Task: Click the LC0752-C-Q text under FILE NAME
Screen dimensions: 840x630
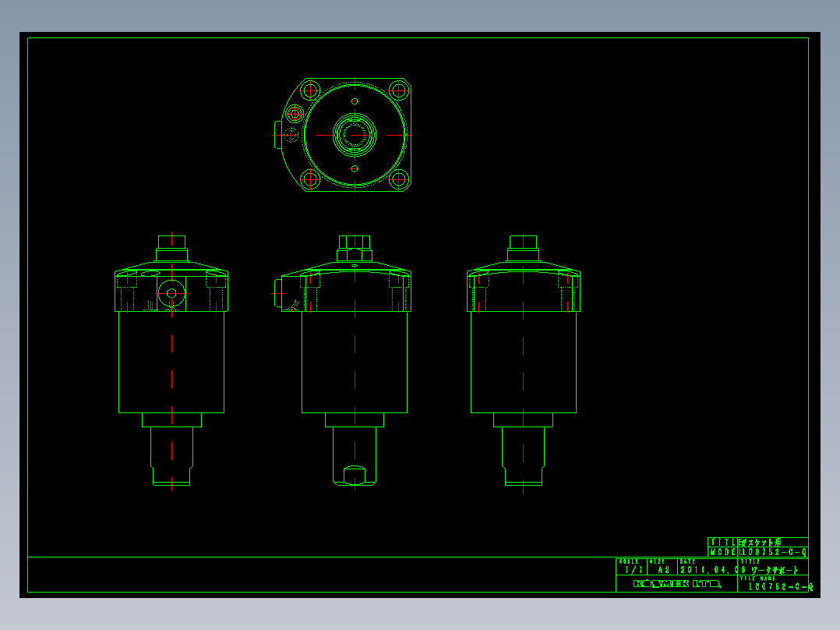Action: click(x=780, y=587)
